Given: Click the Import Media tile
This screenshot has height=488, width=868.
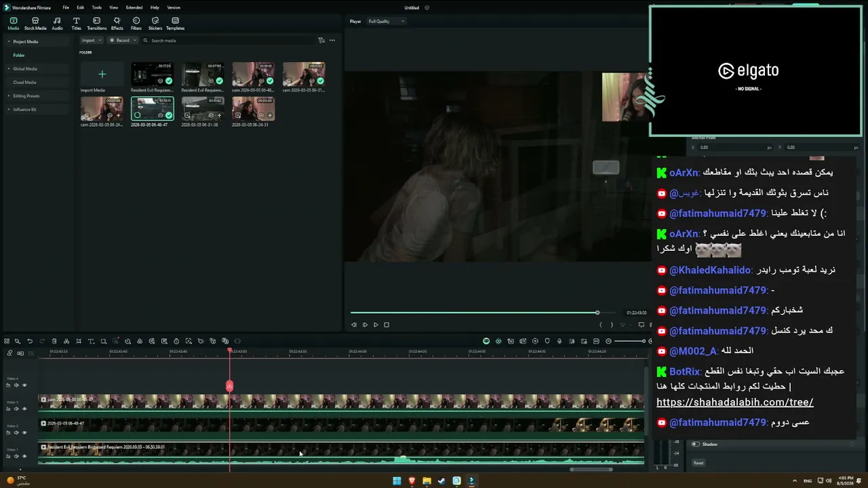Looking at the screenshot, I should pyautogui.click(x=102, y=74).
